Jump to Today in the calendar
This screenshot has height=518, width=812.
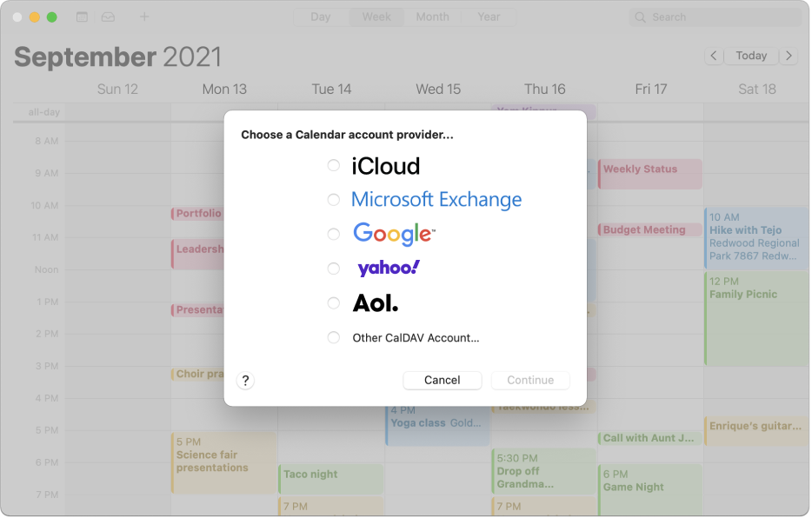751,56
